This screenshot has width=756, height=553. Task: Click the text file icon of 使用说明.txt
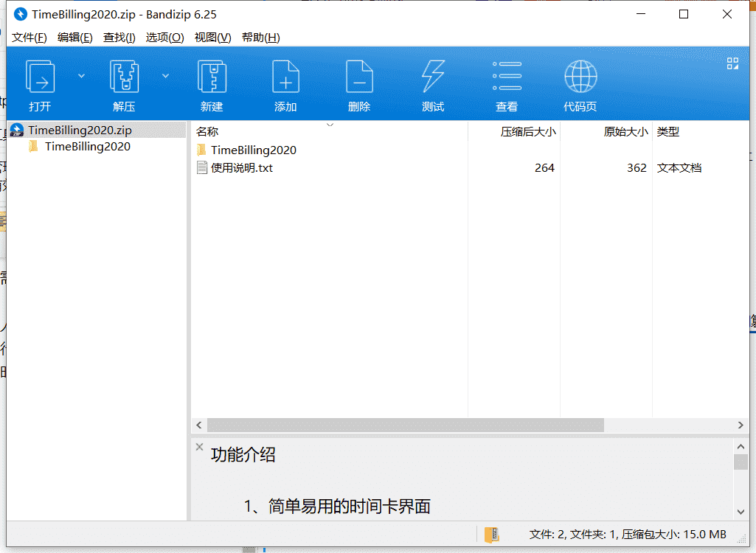click(202, 168)
